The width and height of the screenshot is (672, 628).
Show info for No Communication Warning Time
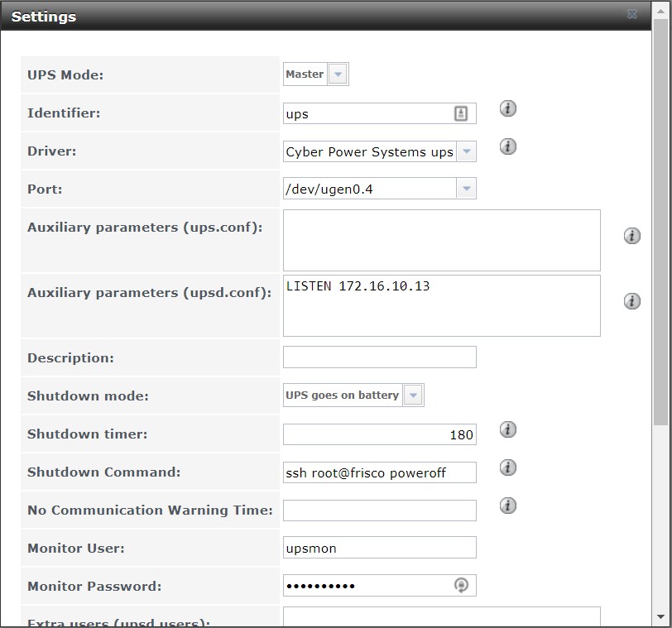(x=508, y=506)
